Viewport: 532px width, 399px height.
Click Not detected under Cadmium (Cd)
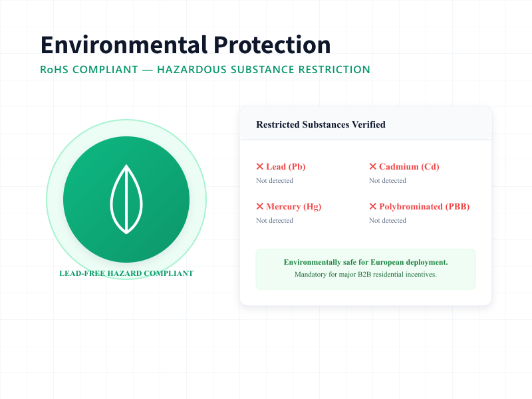click(x=388, y=180)
